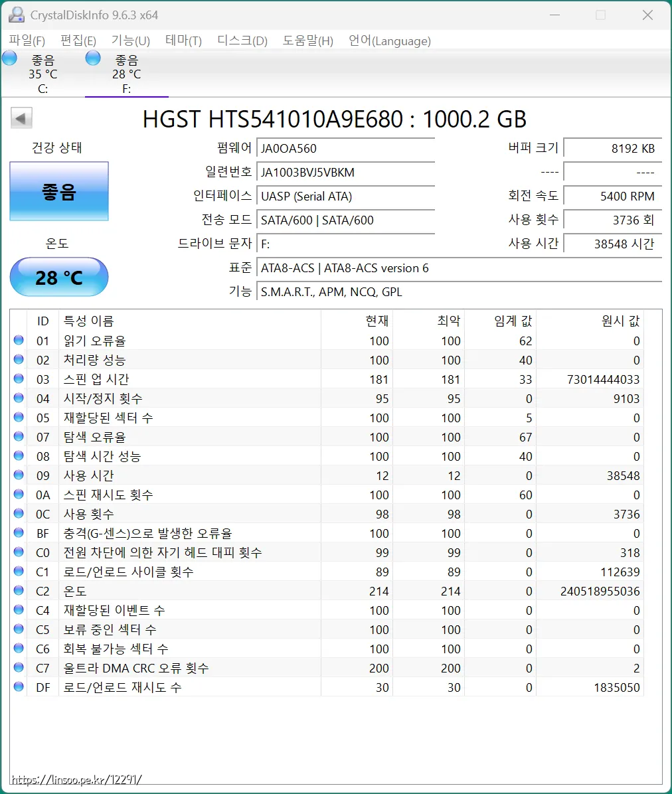Click the 좋음 health status button
Screen dimensions: 672x794
pos(59,191)
